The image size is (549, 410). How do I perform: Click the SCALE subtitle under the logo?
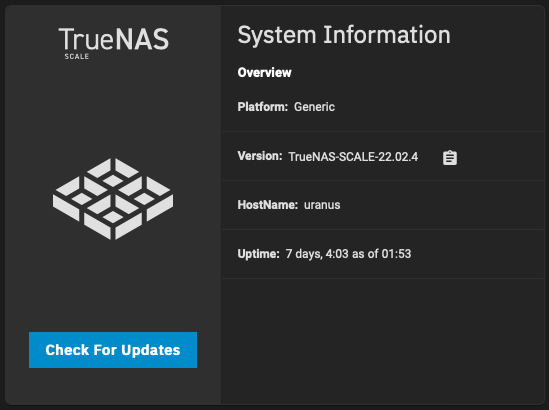(x=77, y=56)
